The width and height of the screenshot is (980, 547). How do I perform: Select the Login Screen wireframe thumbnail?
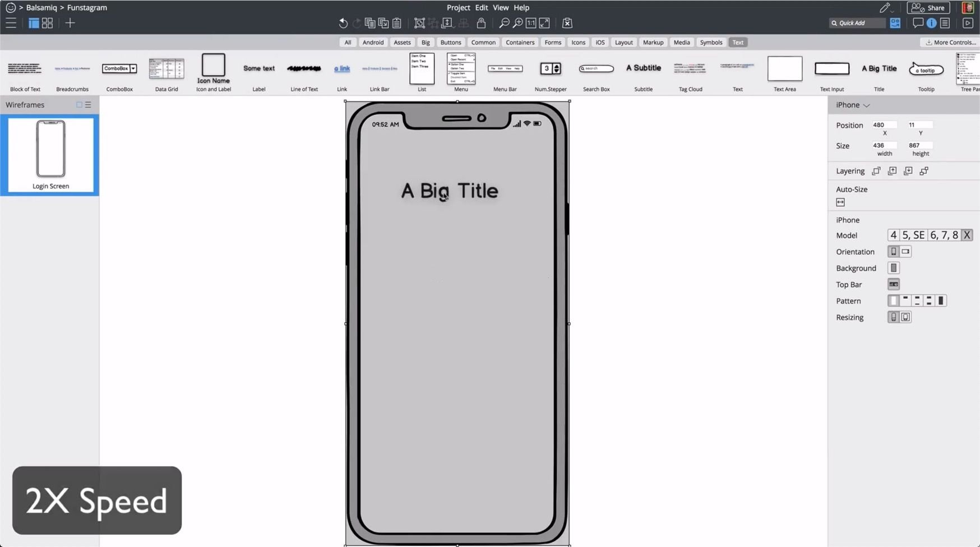click(50, 155)
